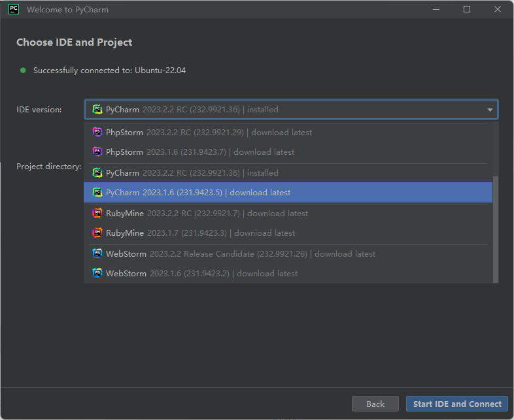Select RubyMine 2023.1.7 (231.9423.3)

click(x=288, y=233)
